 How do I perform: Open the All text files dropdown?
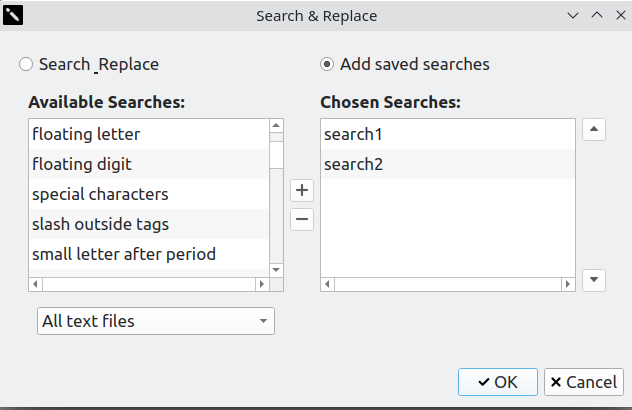[155, 321]
